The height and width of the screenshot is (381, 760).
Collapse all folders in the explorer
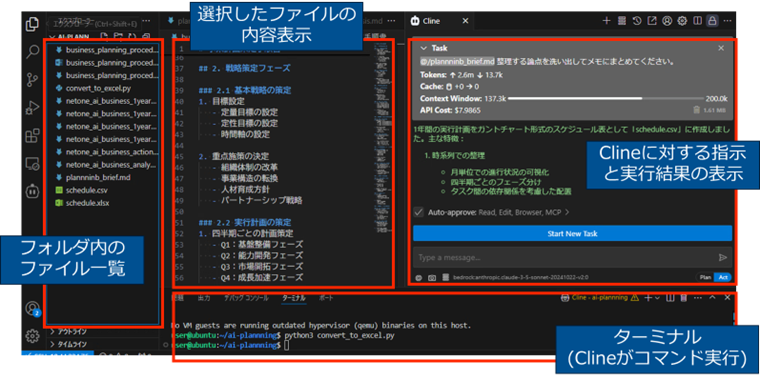[x=146, y=36]
